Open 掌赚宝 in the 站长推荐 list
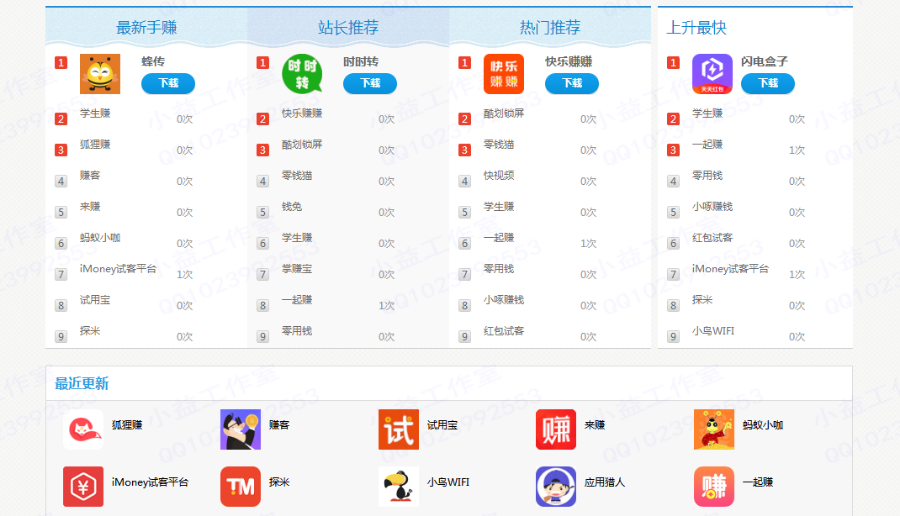The image size is (900, 516). pyautogui.click(x=297, y=269)
